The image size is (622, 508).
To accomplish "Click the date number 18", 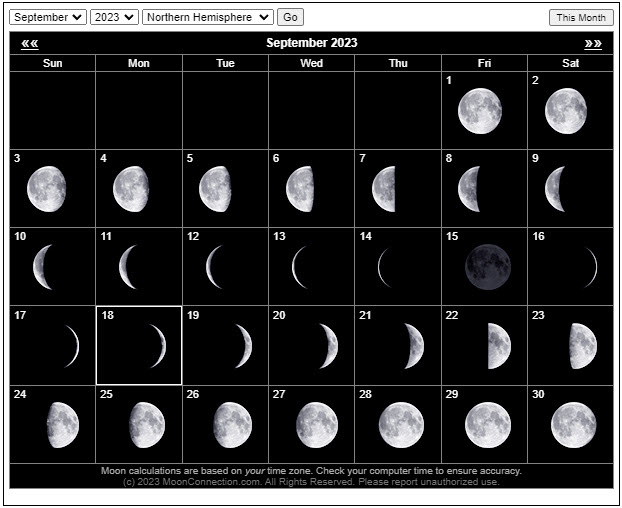I will tap(108, 315).
